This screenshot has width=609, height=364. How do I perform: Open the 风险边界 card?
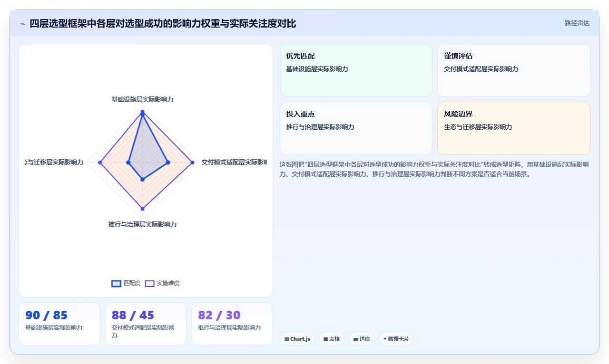(x=514, y=128)
